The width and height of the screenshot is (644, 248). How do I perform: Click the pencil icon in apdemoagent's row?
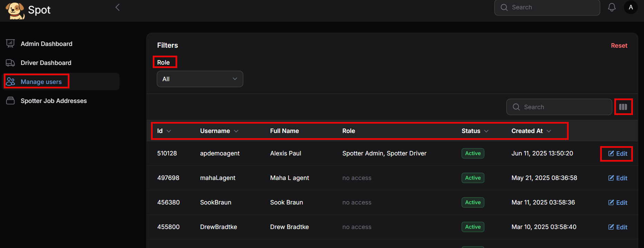click(x=611, y=153)
